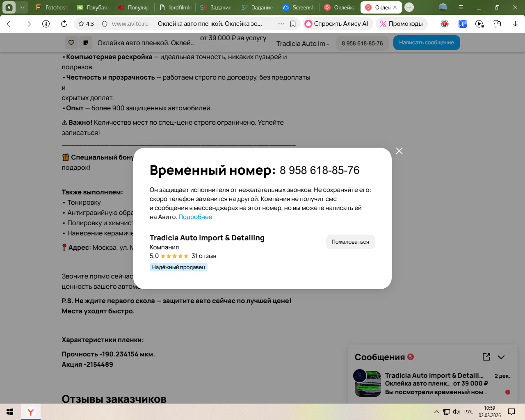The height and width of the screenshot is (420, 525).
Task: Open 'Промокоды' in toolbar
Action: click(402, 24)
